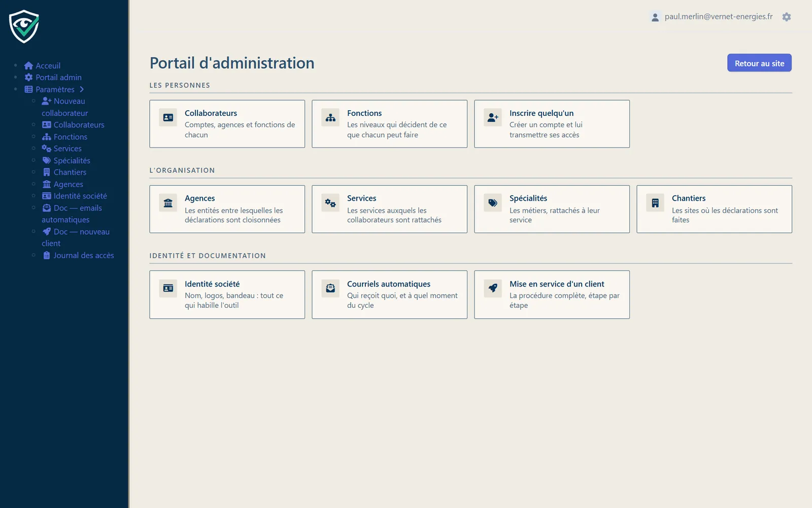The width and height of the screenshot is (812, 508).
Task: Click the shield eye logo in sidebar
Action: coord(24,26)
